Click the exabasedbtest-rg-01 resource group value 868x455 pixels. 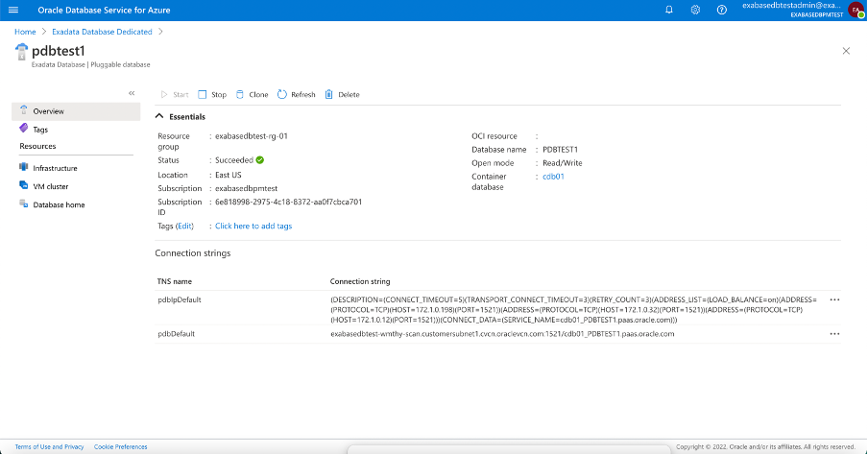coord(252,136)
